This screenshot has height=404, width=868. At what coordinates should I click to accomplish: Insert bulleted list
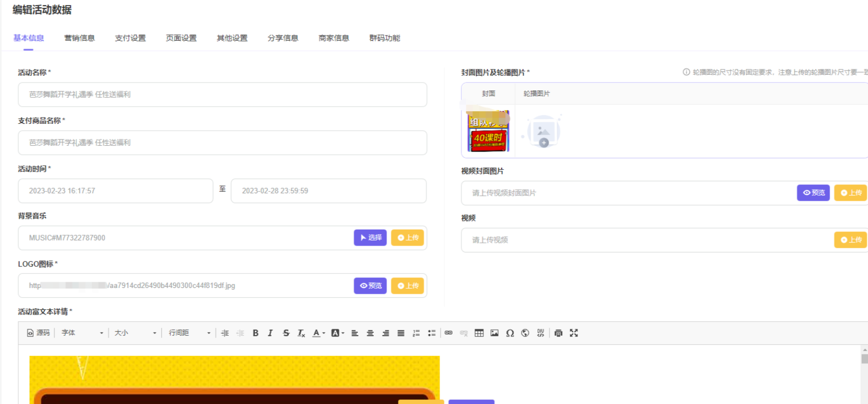[x=432, y=333]
